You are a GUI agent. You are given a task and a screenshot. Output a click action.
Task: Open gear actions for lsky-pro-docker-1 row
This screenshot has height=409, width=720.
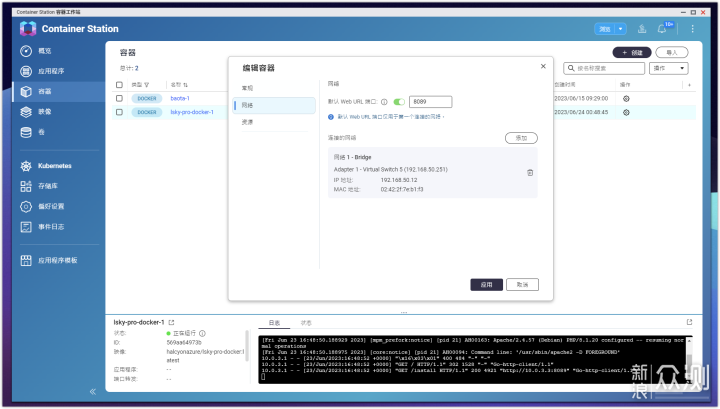point(626,112)
